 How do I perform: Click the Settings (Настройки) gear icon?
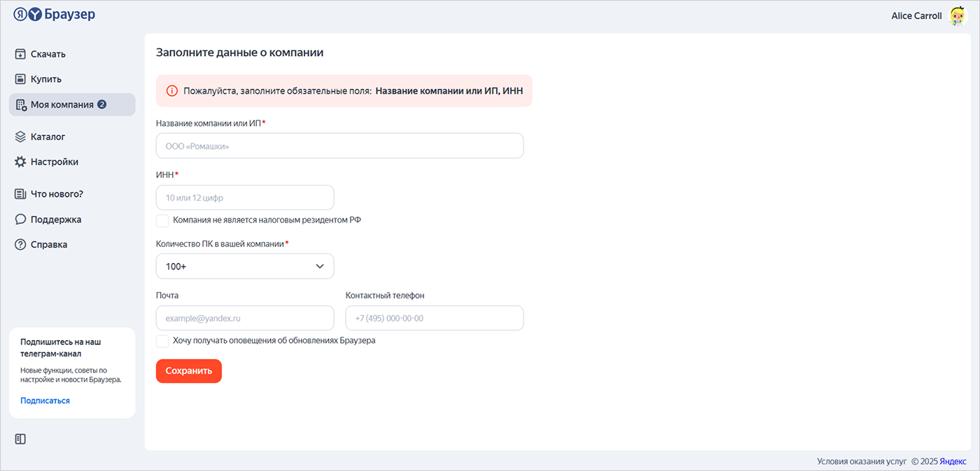[20, 162]
